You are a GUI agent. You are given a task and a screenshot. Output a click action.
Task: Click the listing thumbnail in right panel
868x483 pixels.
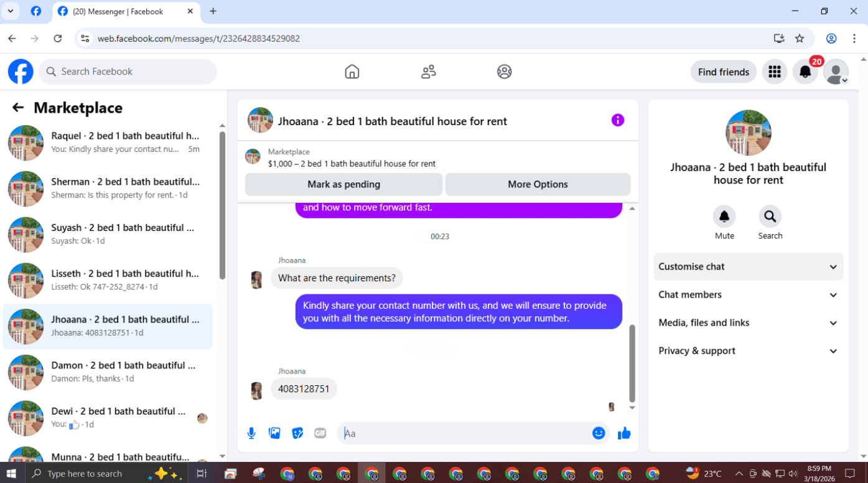point(748,133)
